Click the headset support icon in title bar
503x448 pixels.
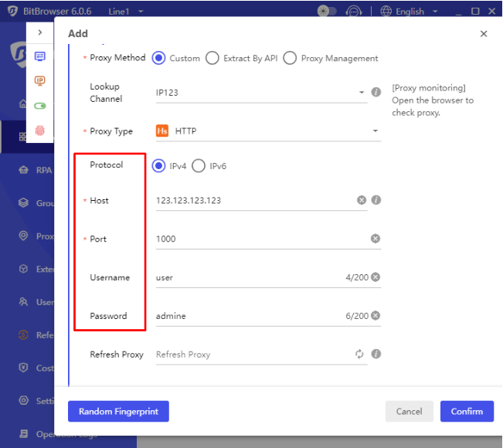[x=354, y=12]
